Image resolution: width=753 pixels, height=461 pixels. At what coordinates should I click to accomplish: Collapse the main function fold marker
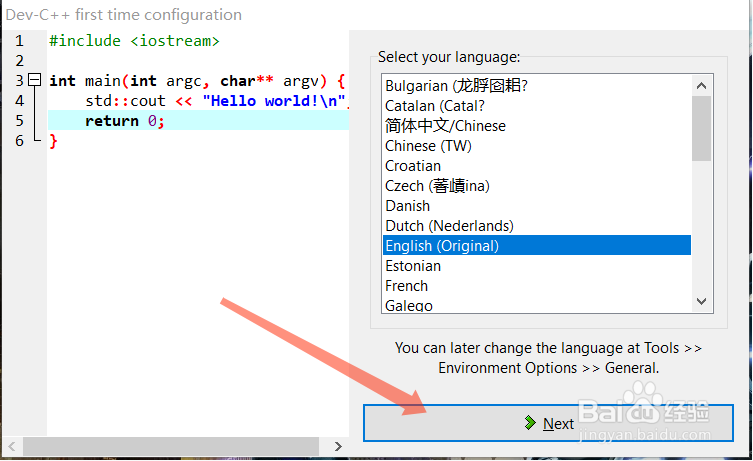(35, 80)
